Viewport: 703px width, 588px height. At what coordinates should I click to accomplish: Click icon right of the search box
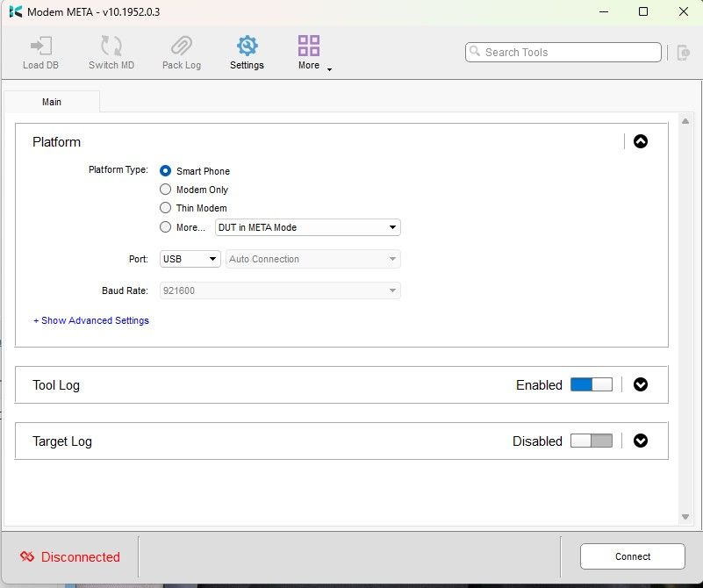tap(684, 53)
